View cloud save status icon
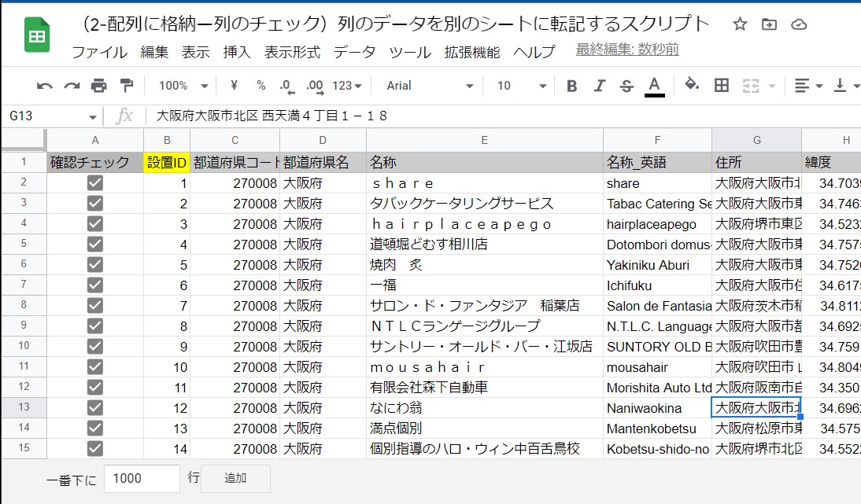The image size is (861, 504). 798,24
